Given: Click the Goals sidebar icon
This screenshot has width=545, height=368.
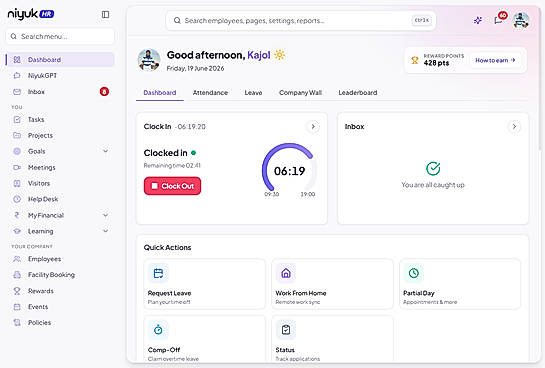Looking at the screenshot, I should [x=17, y=151].
